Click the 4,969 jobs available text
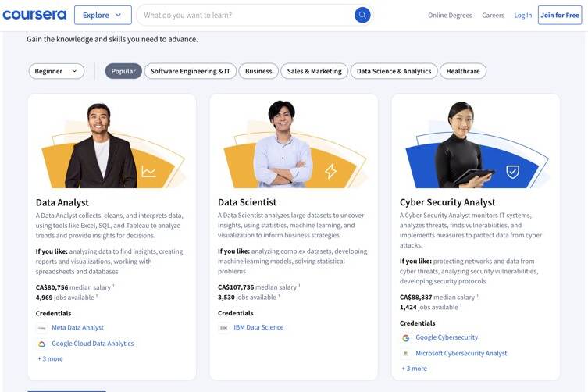588x392 pixels. click(66, 298)
